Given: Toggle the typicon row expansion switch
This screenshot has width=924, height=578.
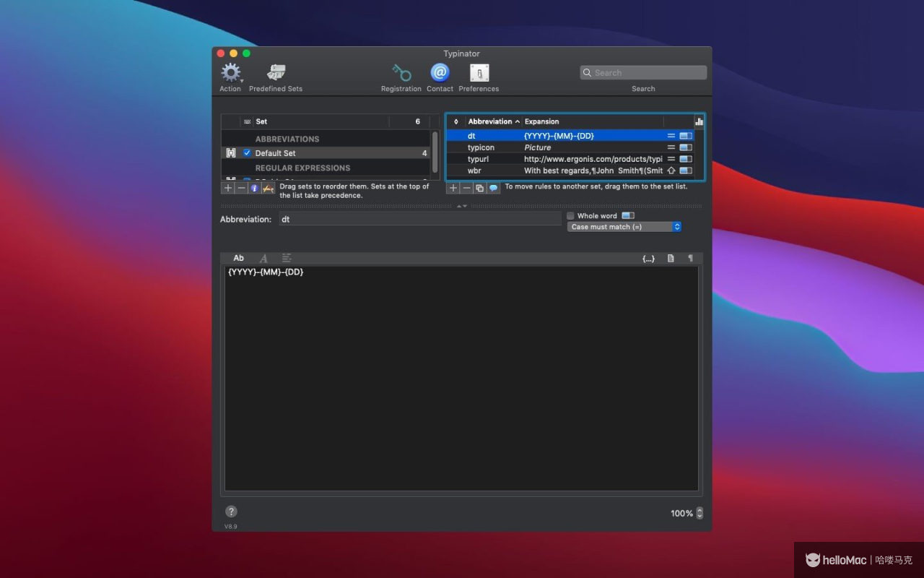Looking at the screenshot, I should point(686,147).
